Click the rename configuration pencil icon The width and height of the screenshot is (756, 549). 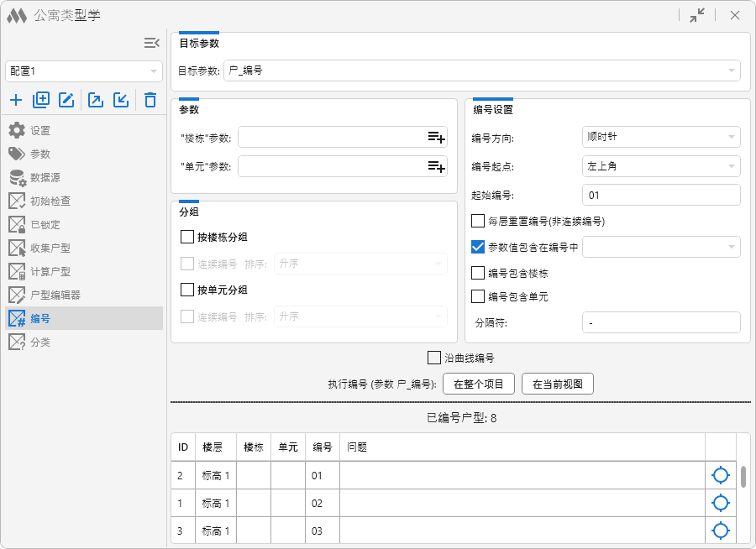66,101
